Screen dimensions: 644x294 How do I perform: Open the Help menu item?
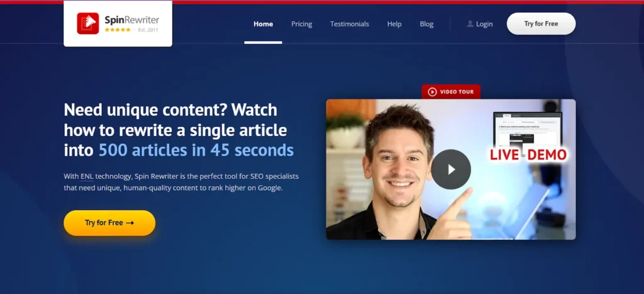click(394, 24)
